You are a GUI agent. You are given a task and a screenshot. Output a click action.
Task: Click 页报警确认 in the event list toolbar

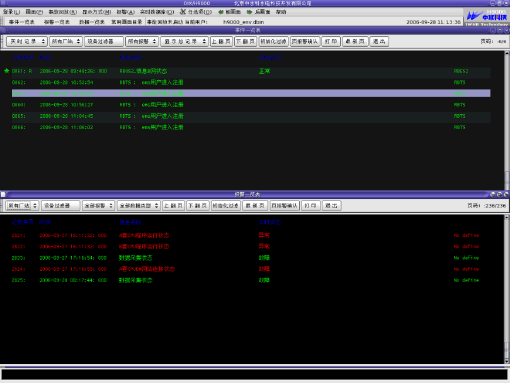pos(305,41)
